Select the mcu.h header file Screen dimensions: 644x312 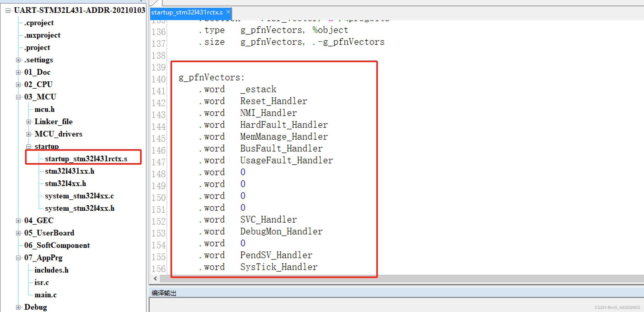[44, 109]
